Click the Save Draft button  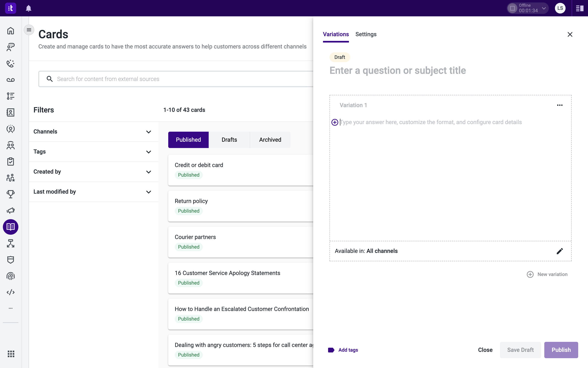[x=520, y=350]
